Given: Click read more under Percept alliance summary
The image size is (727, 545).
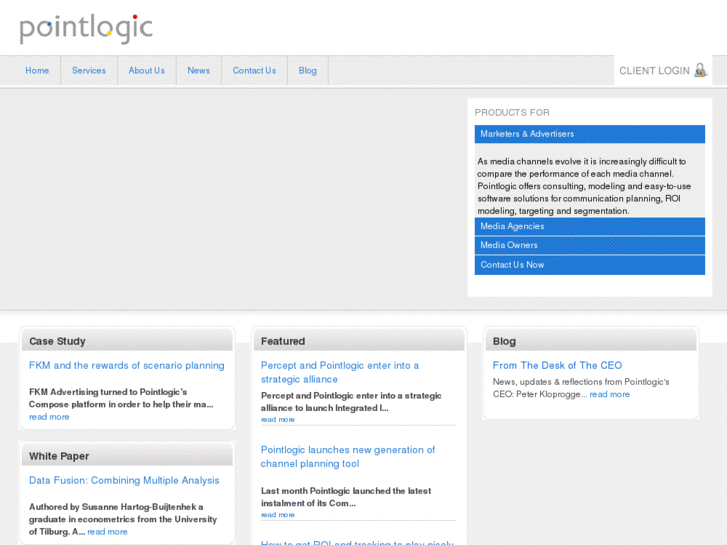Looking at the screenshot, I should point(278,420).
